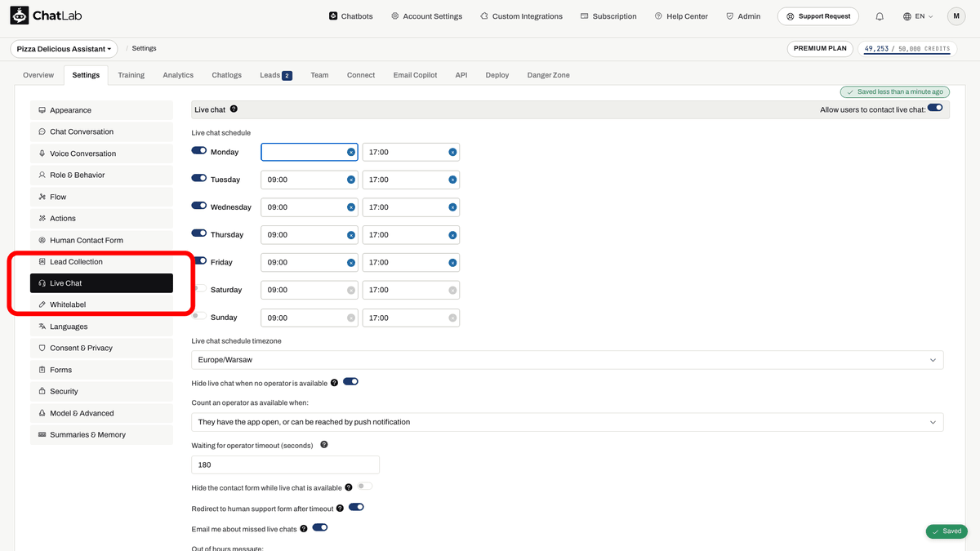Clear the Monday 17:00 end time
980x551 pixels.
click(452, 152)
